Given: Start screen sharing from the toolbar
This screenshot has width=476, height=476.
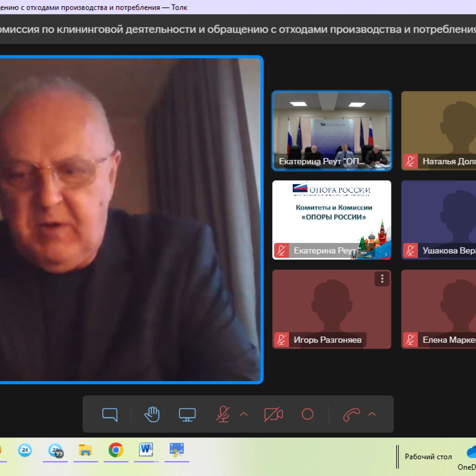Looking at the screenshot, I should tap(187, 414).
